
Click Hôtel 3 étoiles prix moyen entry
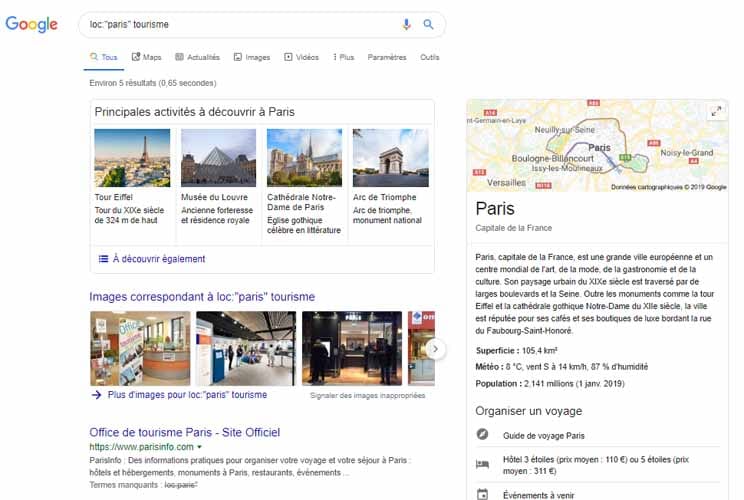tap(596, 465)
